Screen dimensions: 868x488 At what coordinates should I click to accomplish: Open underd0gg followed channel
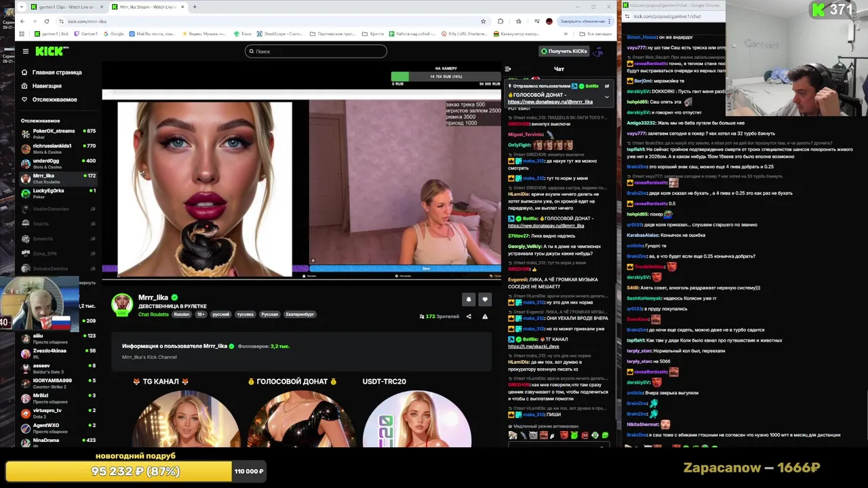[58, 163]
